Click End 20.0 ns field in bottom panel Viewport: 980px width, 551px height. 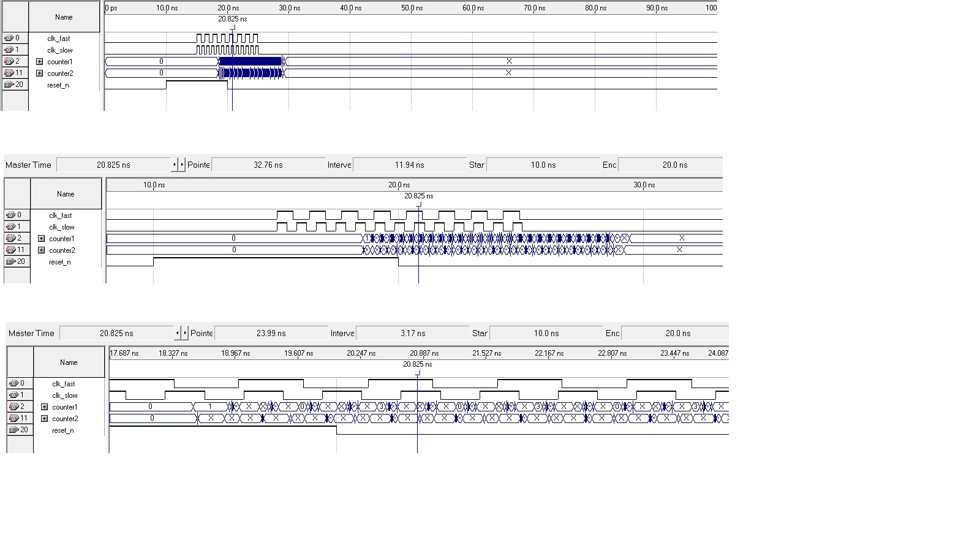click(675, 333)
